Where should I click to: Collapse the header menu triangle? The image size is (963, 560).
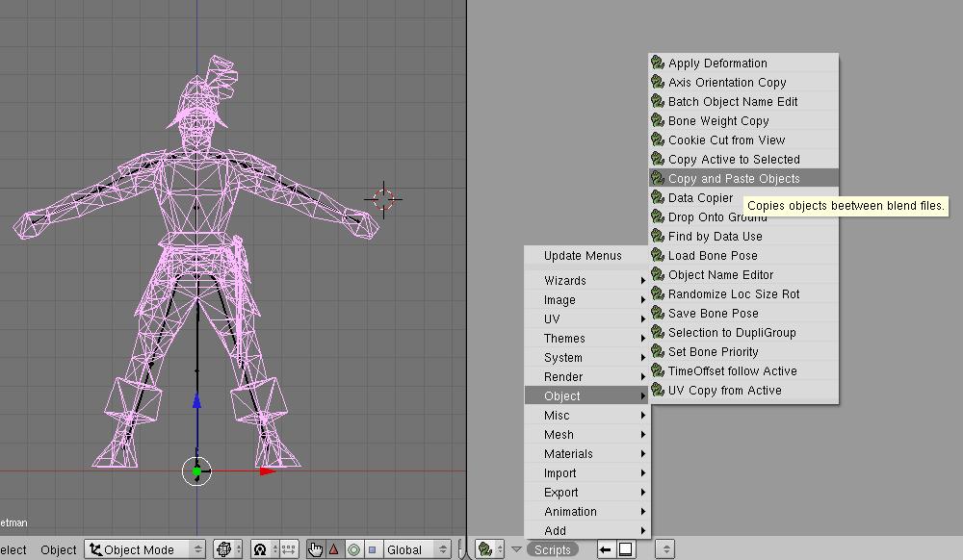point(516,549)
